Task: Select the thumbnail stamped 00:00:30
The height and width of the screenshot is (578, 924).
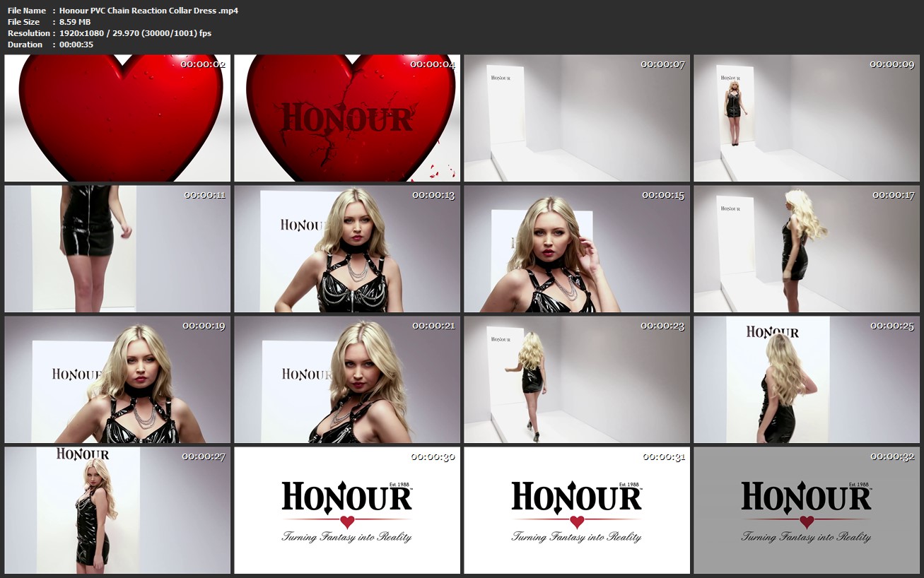Action: 347,510
